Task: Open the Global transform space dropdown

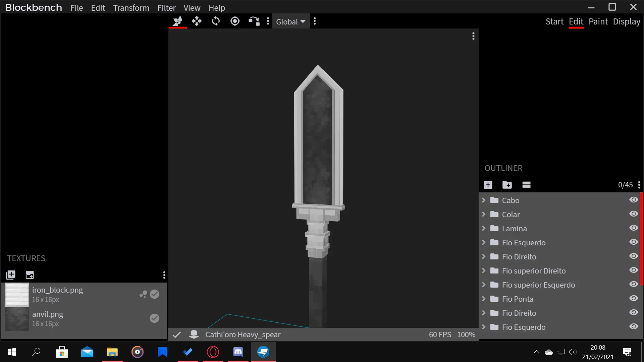Action: (290, 22)
